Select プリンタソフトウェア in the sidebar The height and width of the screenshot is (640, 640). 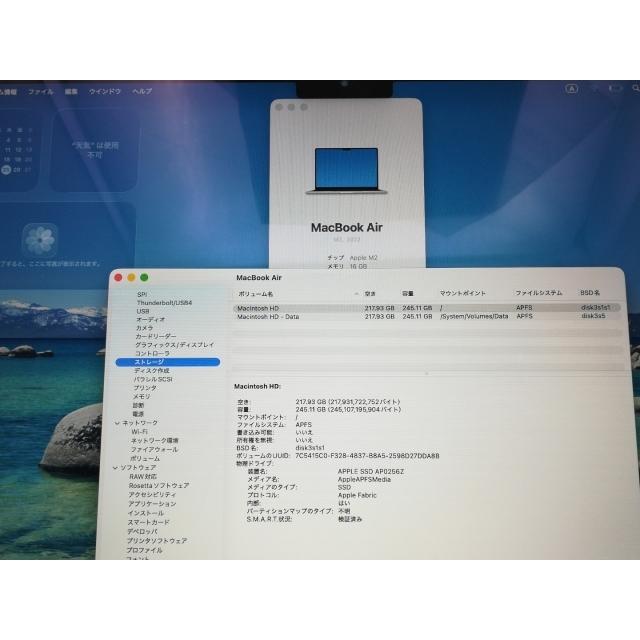coord(157,541)
